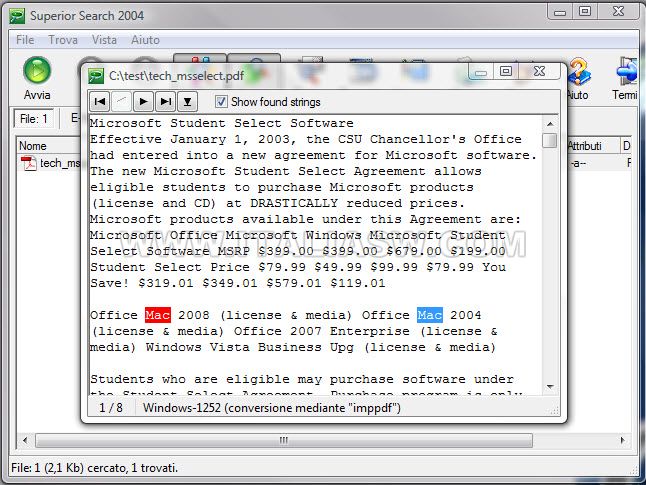Open the Trova menu
This screenshot has width=646, height=485.
pyautogui.click(x=63, y=40)
